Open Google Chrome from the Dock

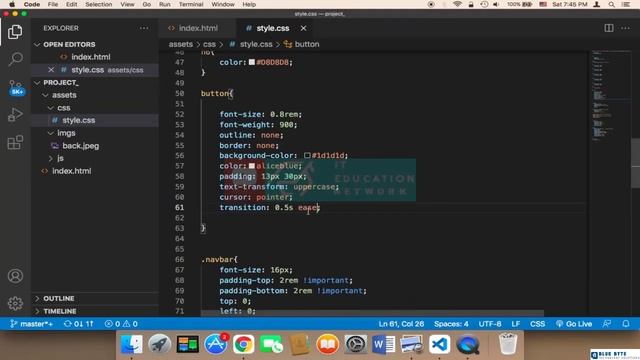pyautogui.click(x=243, y=344)
